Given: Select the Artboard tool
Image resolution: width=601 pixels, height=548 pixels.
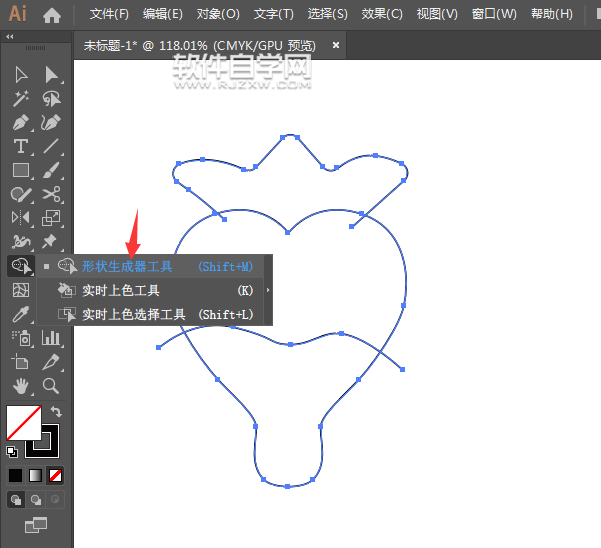Looking at the screenshot, I should [x=21, y=362].
